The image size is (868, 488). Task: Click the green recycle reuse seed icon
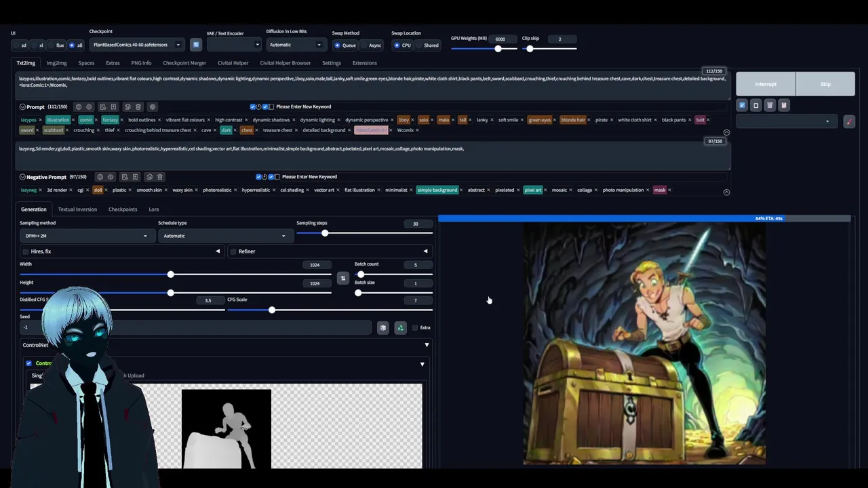click(x=400, y=328)
